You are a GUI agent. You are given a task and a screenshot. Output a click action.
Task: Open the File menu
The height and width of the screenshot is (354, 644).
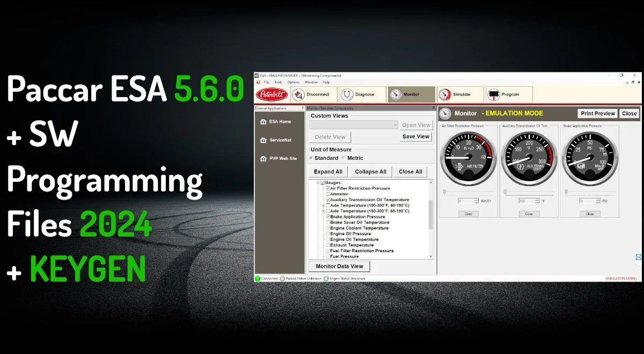(x=266, y=82)
